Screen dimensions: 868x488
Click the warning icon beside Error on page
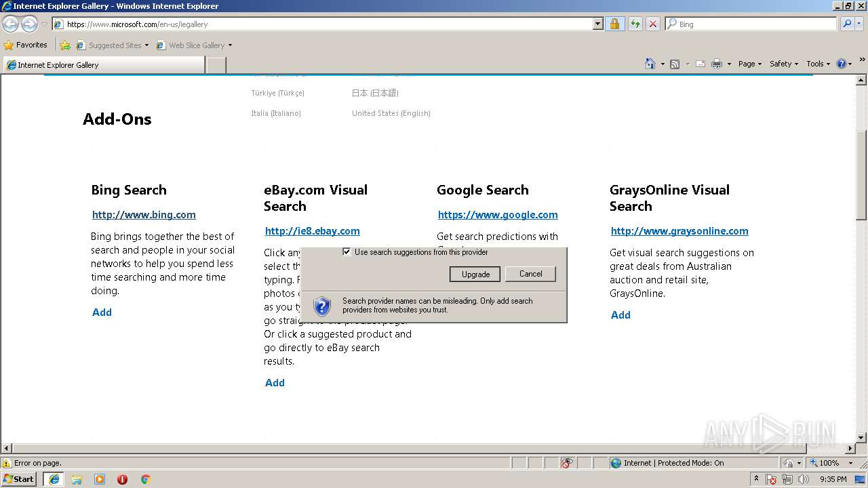point(7,463)
